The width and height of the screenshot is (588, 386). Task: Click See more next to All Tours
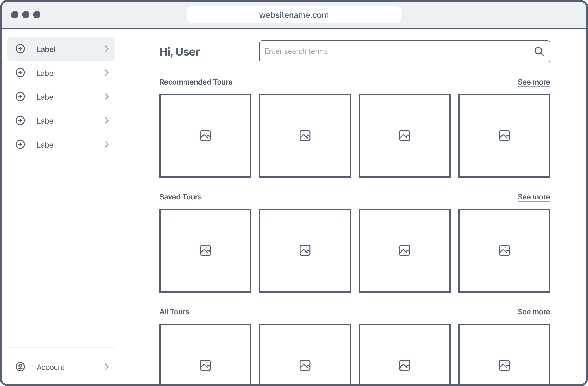pyautogui.click(x=534, y=312)
